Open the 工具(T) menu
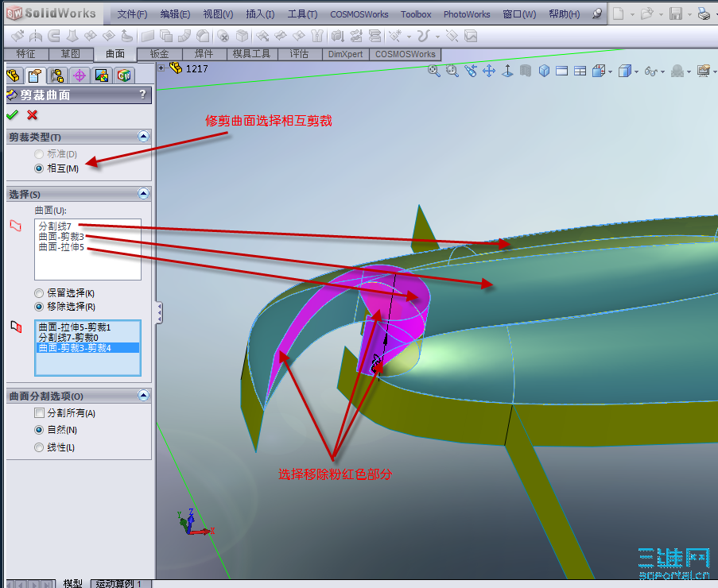The width and height of the screenshot is (718, 588). [x=302, y=14]
